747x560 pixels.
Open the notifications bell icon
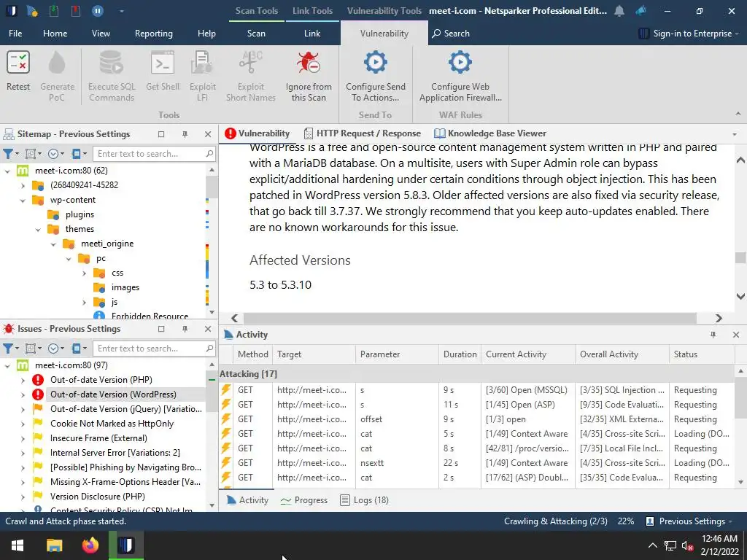619,10
